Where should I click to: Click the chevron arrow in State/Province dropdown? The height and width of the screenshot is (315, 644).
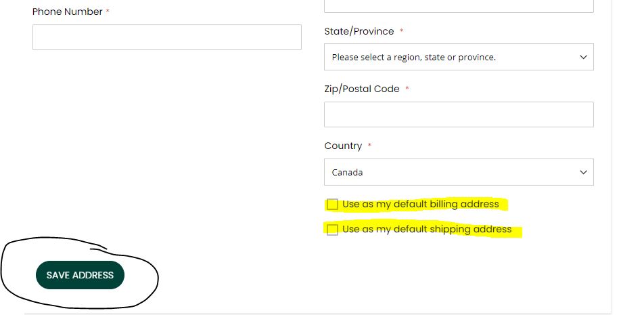[583, 57]
